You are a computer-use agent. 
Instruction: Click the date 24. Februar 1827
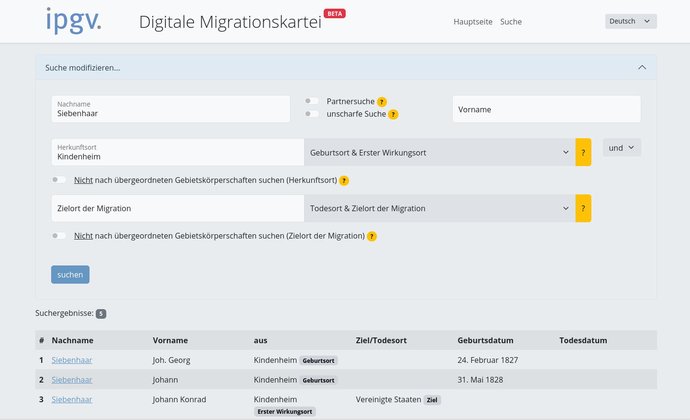click(x=488, y=360)
